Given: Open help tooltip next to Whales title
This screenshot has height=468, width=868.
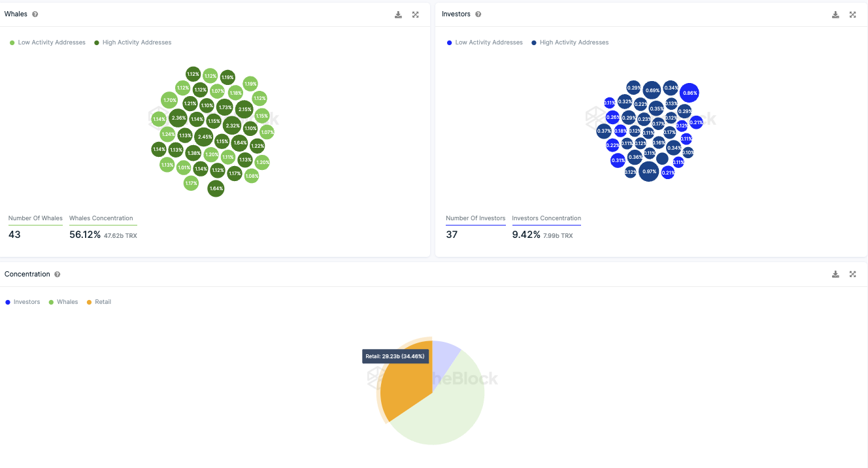Looking at the screenshot, I should 35,14.
